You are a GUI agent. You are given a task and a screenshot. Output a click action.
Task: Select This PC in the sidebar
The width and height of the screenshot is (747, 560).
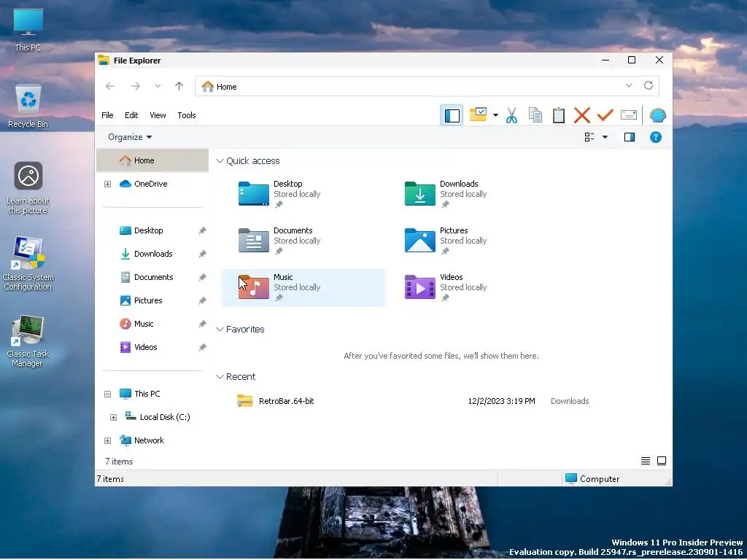click(x=139, y=394)
